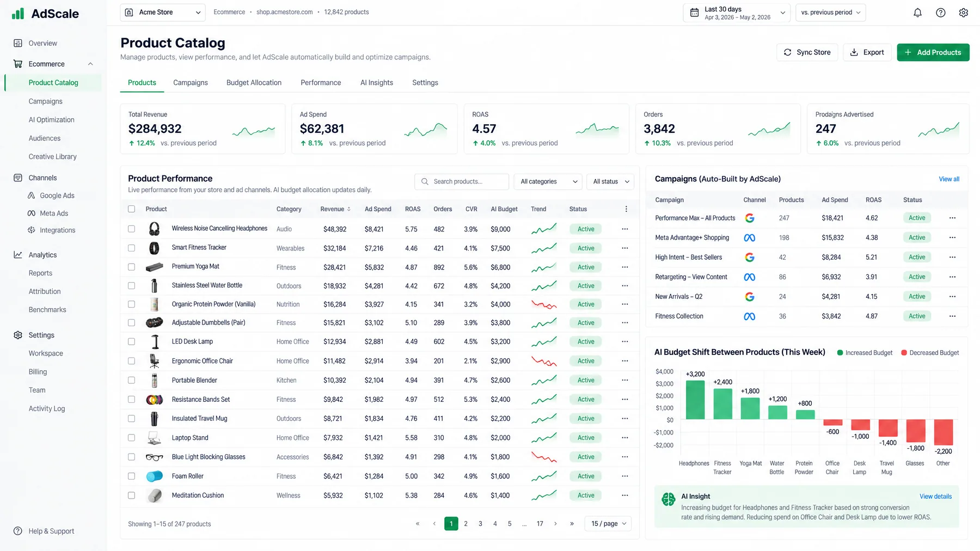This screenshot has height=551, width=980.
Task: Open View all campaigns link
Action: coord(949,179)
